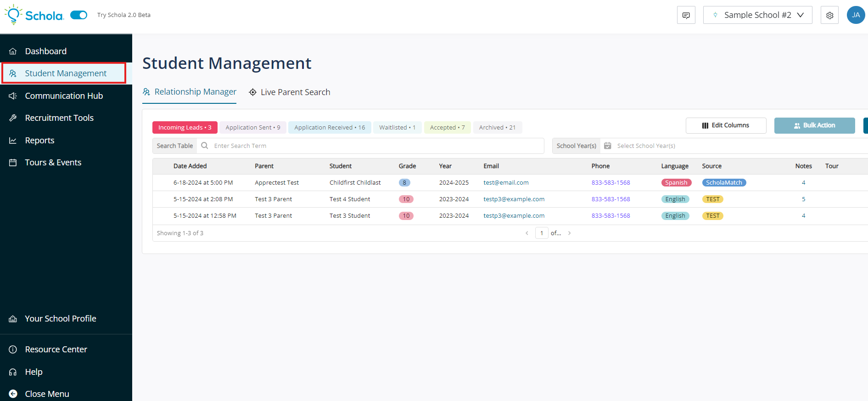Image resolution: width=868 pixels, height=401 pixels.
Task: Toggle the Try Schola 2.0 Beta switch
Action: click(78, 15)
